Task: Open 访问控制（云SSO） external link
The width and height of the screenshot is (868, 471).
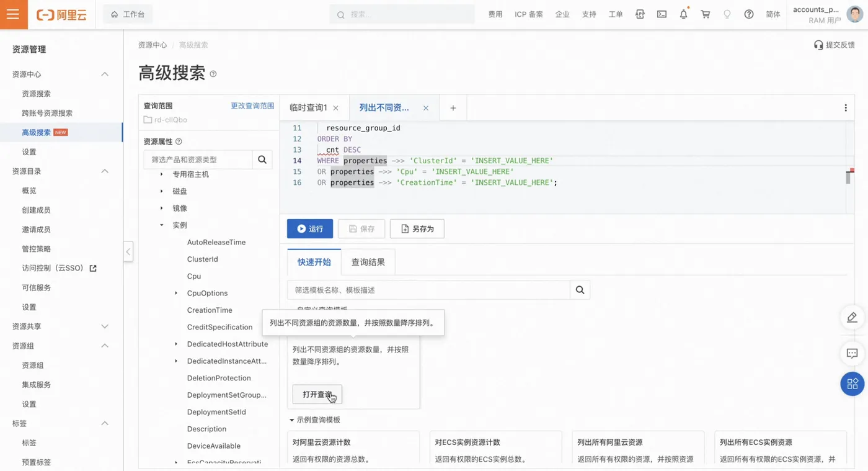Action: (59, 268)
